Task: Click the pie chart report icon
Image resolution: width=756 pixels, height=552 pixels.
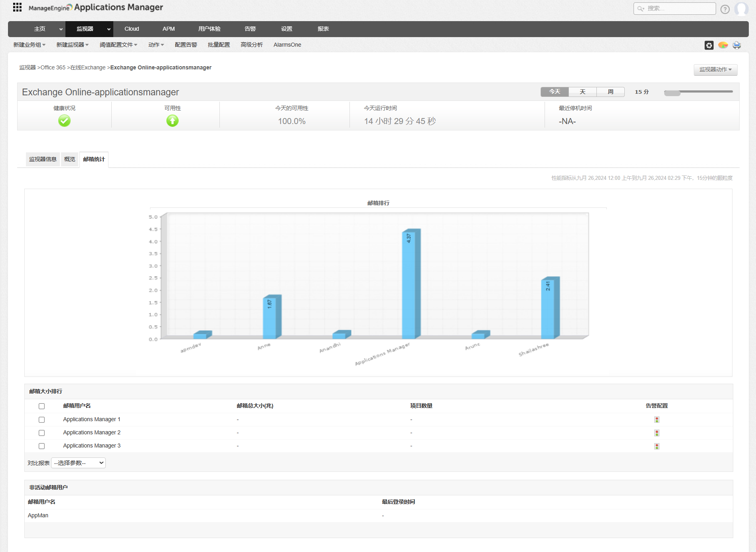Action: tap(723, 45)
